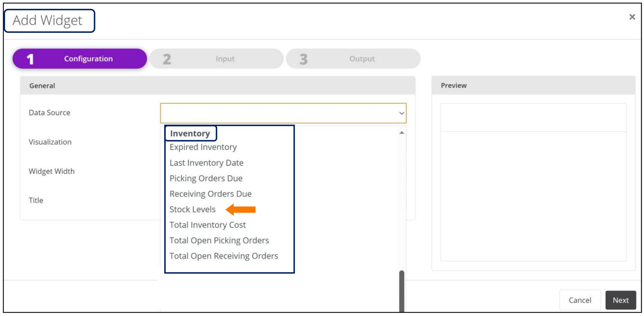Click the Title field label
Viewport: 644px width, 316px height.
(36, 200)
